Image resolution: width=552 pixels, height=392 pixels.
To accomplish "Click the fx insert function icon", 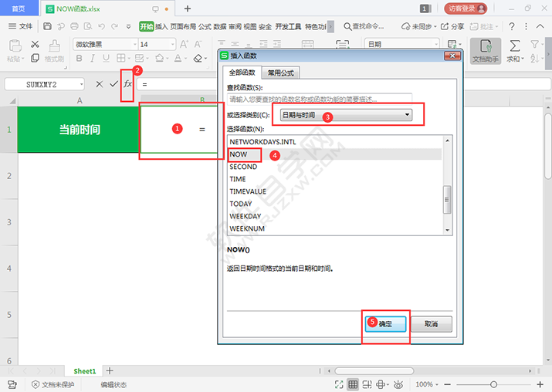I will click(x=127, y=84).
